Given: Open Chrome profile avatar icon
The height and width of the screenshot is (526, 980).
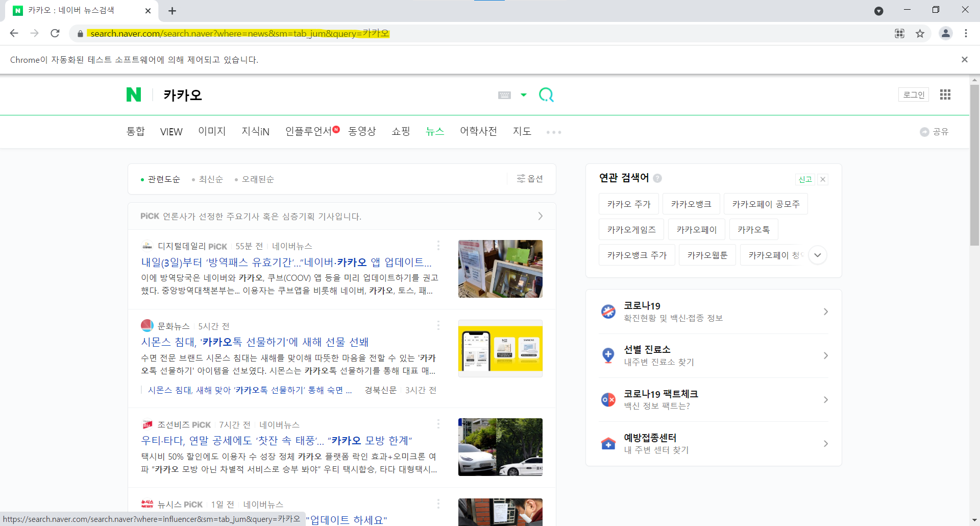Looking at the screenshot, I should (945, 33).
